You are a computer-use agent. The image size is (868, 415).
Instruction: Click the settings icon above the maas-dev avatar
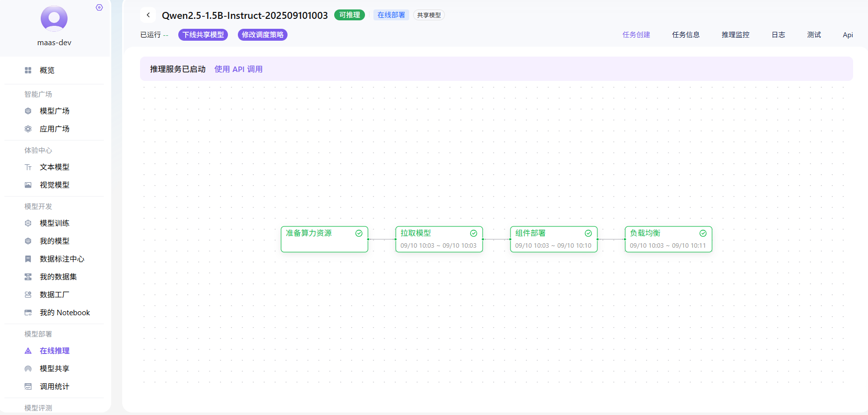click(99, 7)
